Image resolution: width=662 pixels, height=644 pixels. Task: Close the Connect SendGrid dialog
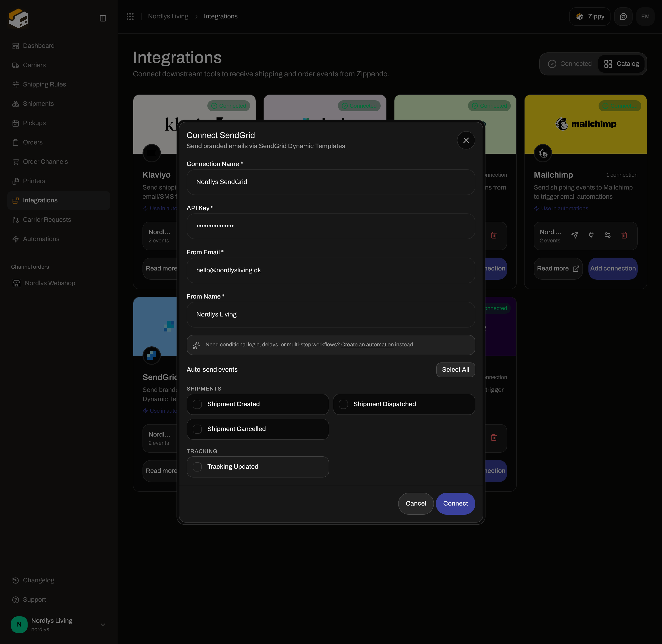[x=466, y=140]
